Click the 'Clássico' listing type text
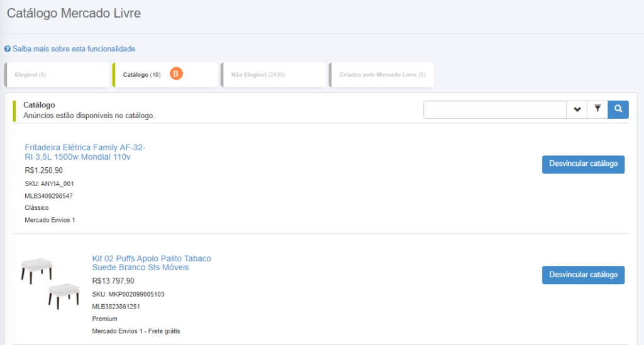 pos(36,208)
